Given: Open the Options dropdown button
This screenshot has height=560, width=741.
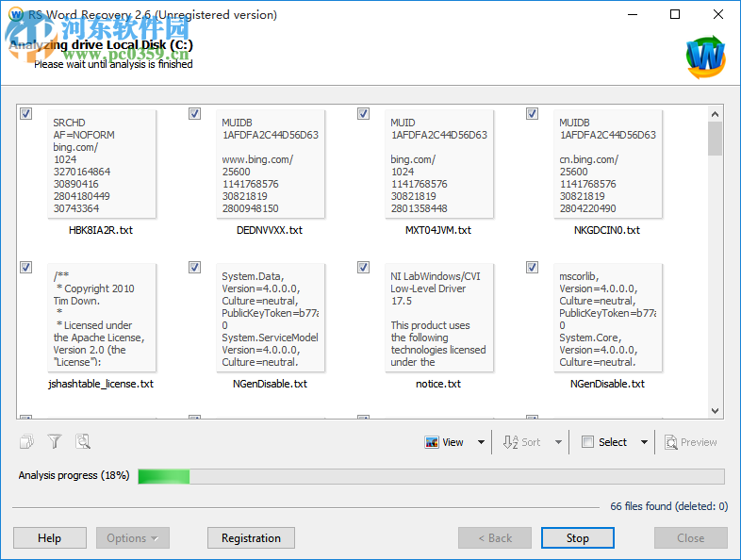Looking at the screenshot, I should click(x=133, y=537).
